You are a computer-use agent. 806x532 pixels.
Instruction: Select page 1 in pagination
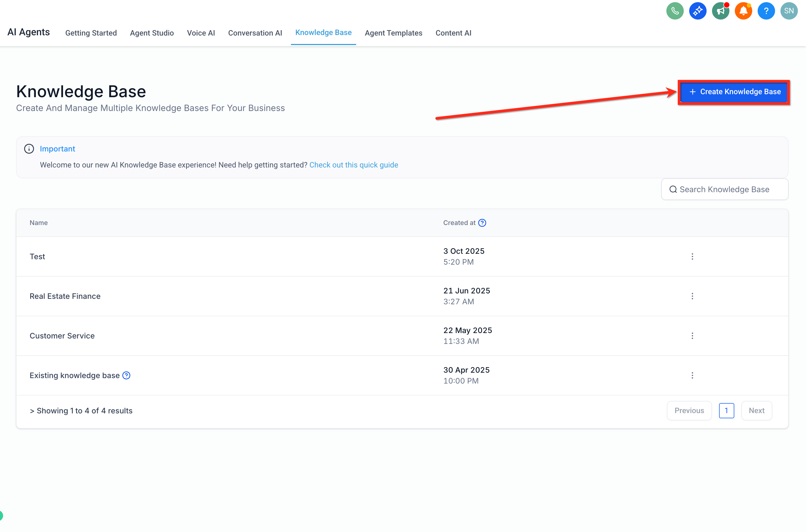pyautogui.click(x=726, y=410)
